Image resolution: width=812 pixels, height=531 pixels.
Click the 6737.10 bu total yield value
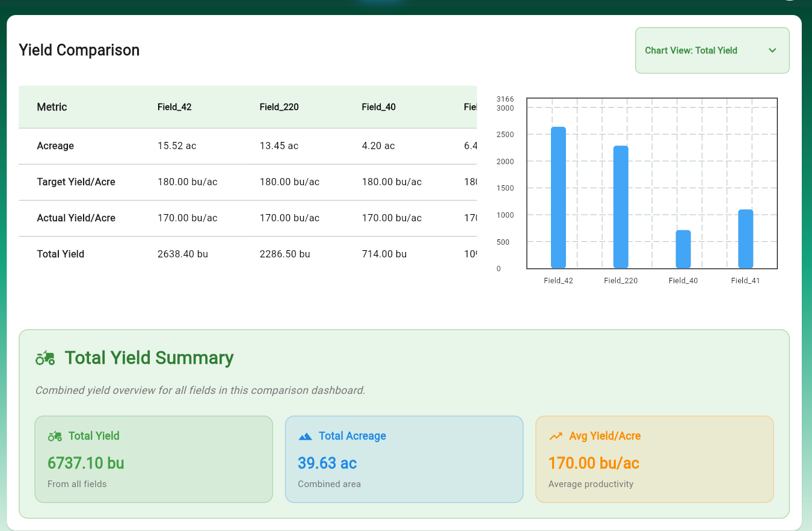[85, 463]
